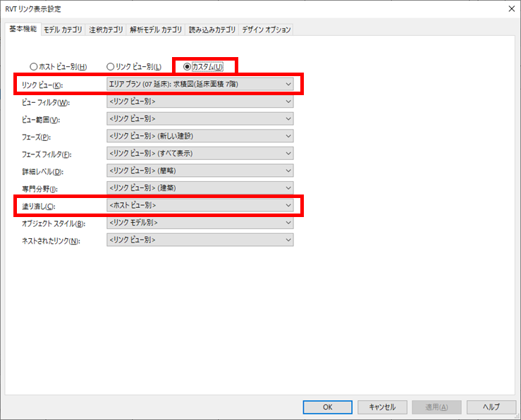Close the RVT リンク表示設定 dialog
This screenshot has height=420, width=521.
tap(512, 9)
